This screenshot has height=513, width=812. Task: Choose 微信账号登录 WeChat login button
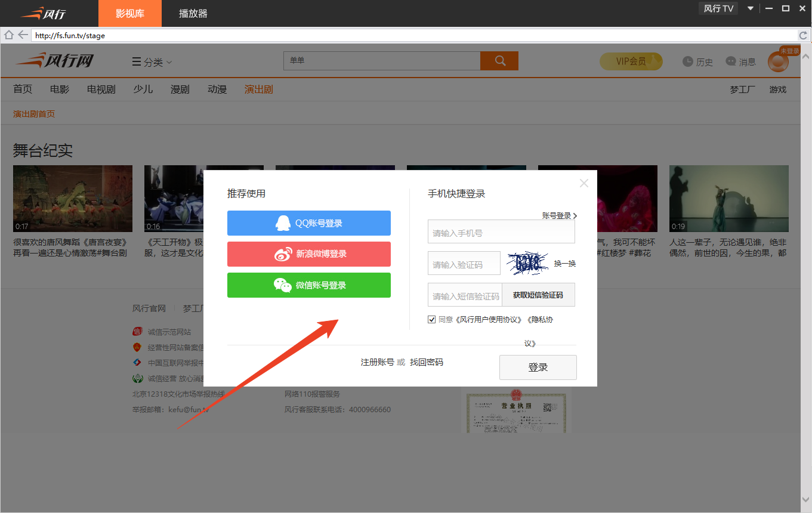(x=309, y=285)
